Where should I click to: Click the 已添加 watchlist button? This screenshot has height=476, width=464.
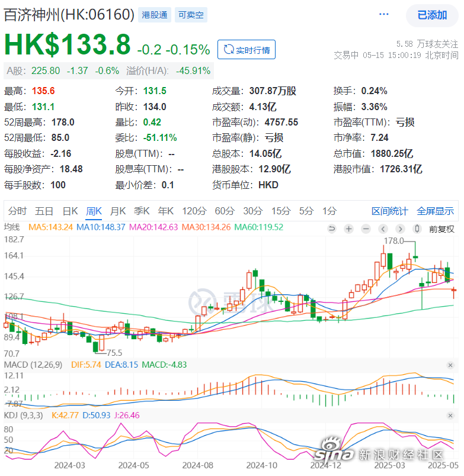432,15
